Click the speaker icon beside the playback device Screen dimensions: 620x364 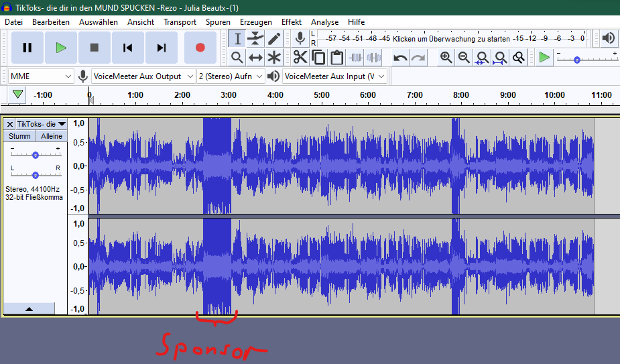[x=273, y=76]
